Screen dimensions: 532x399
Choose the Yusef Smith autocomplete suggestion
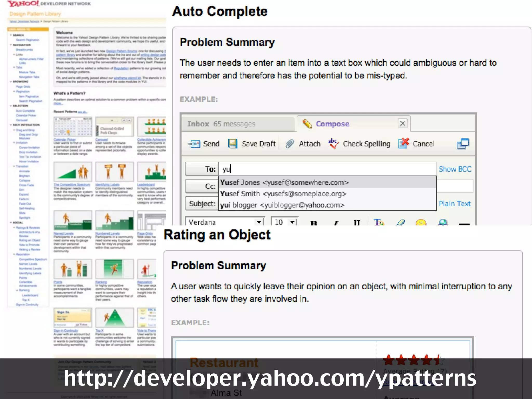tap(327, 194)
